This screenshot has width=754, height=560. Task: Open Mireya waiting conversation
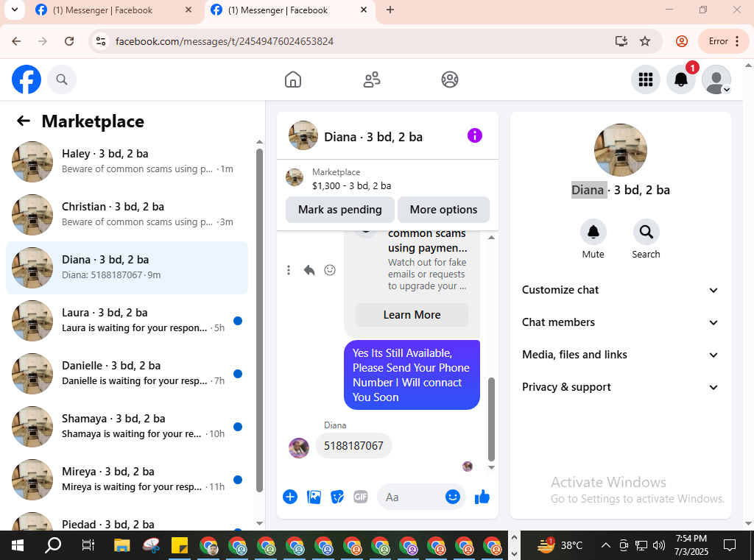[127, 479]
